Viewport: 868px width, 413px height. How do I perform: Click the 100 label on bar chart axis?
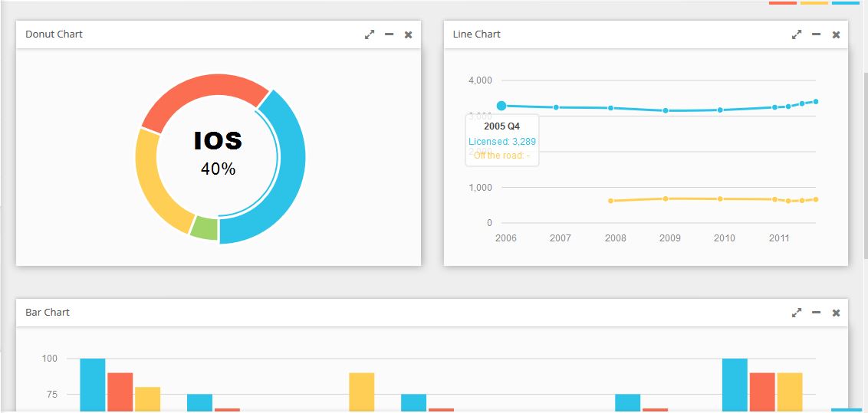tap(50, 359)
